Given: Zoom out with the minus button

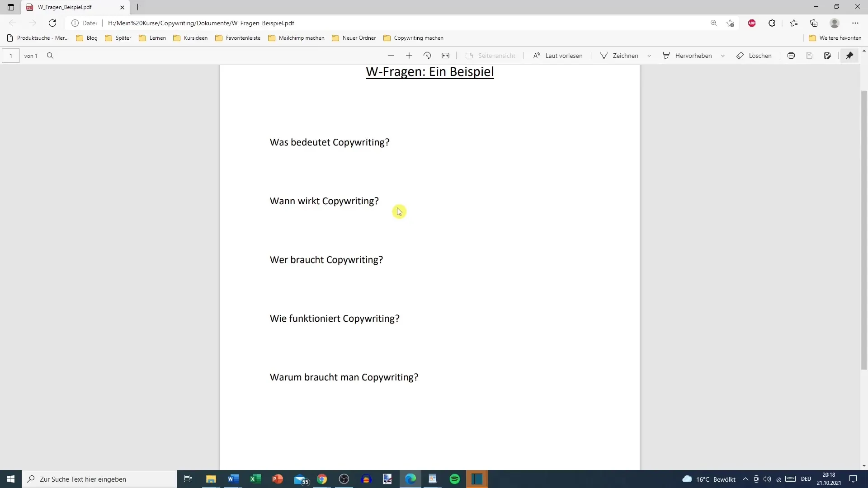Looking at the screenshot, I should tap(391, 56).
